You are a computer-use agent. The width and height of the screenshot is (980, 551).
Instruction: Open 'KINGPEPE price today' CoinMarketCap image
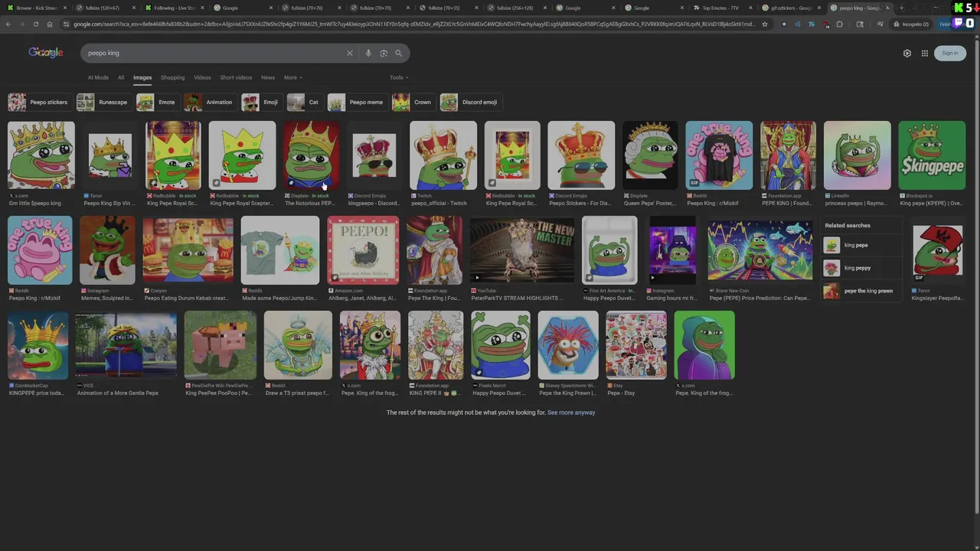tap(38, 345)
